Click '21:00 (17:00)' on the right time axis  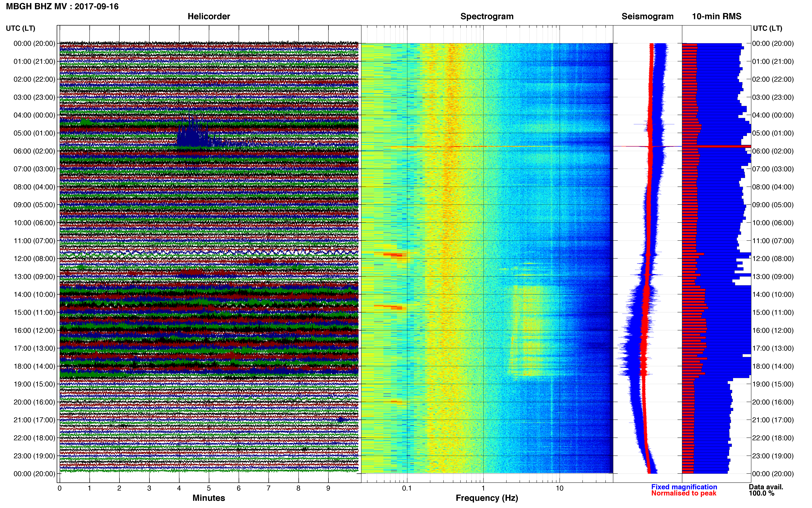pyautogui.click(x=773, y=420)
